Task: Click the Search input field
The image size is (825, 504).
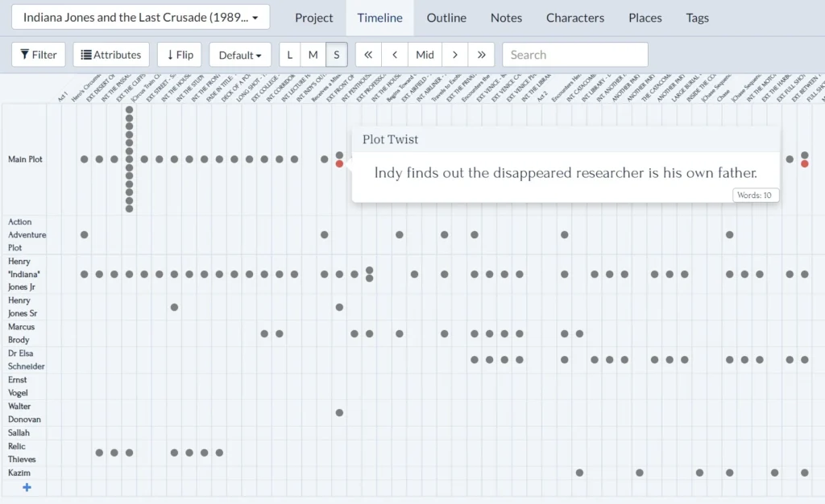Action: (x=575, y=55)
